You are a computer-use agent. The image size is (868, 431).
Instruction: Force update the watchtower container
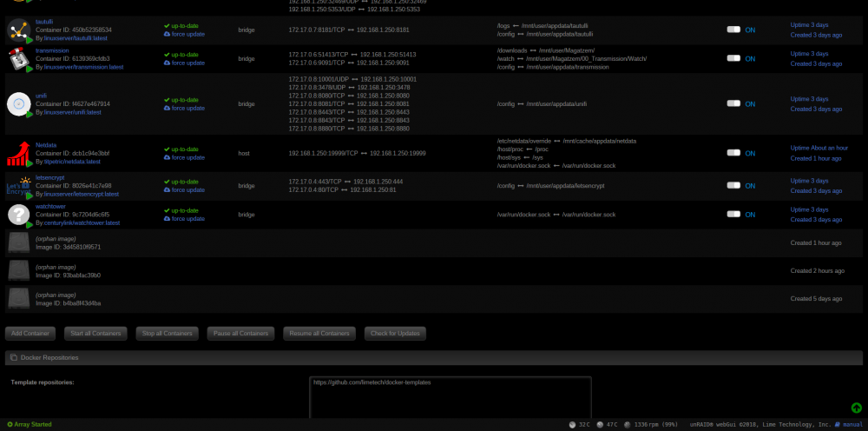(184, 219)
